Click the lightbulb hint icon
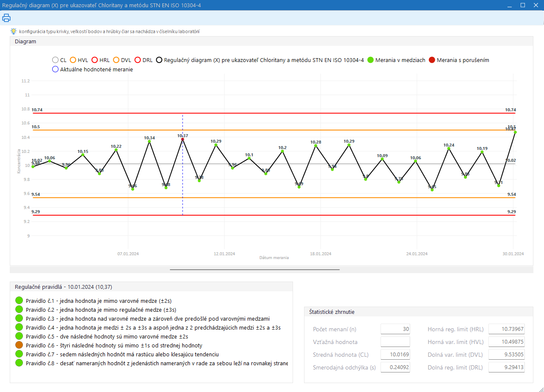Screen dimensions: 544x392 click(14, 31)
